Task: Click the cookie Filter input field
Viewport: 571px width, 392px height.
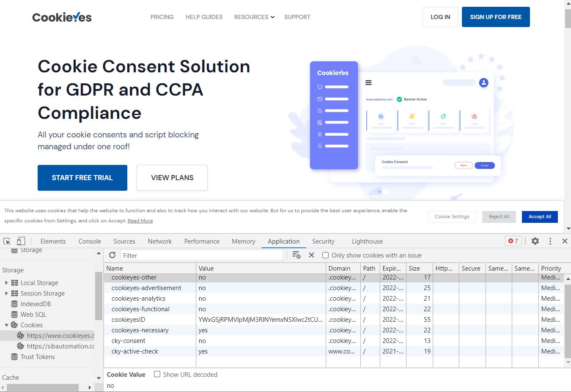Action: pyautogui.click(x=202, y=255)
